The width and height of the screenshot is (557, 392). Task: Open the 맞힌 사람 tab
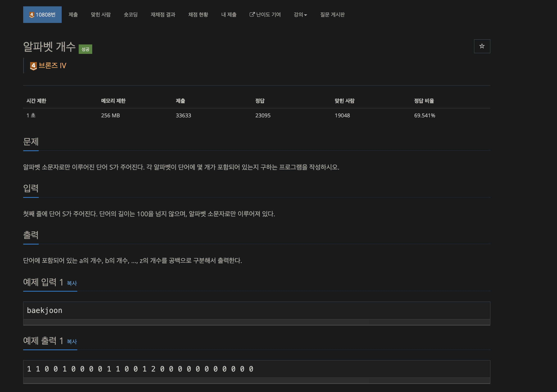[101, 15]
